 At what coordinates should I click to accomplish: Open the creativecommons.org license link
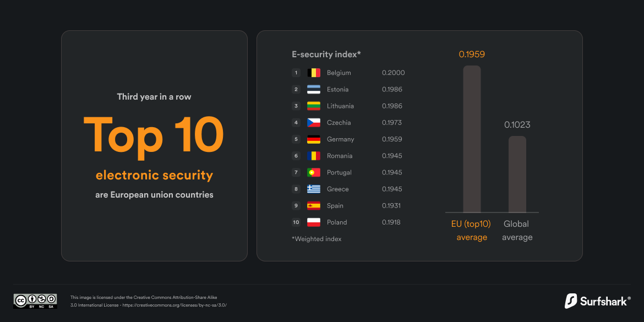(174, 304)
